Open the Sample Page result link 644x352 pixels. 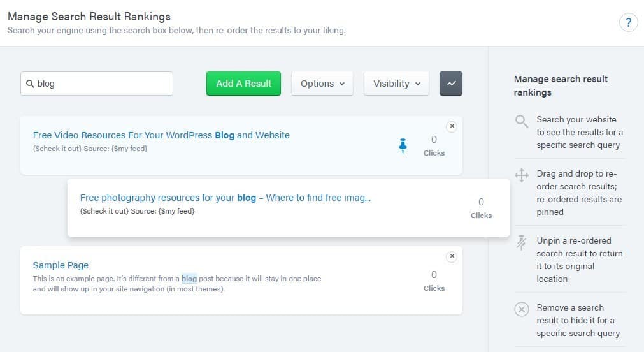61,265
